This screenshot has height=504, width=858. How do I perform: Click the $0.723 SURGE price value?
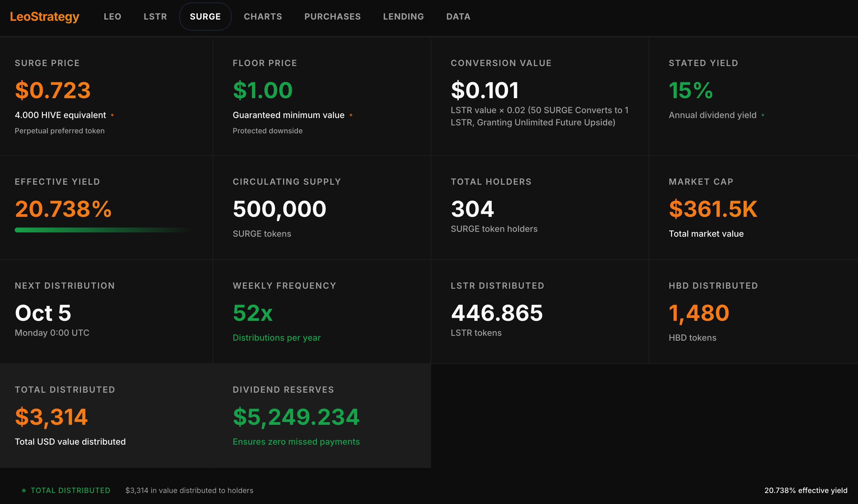(x=53, y=90)
